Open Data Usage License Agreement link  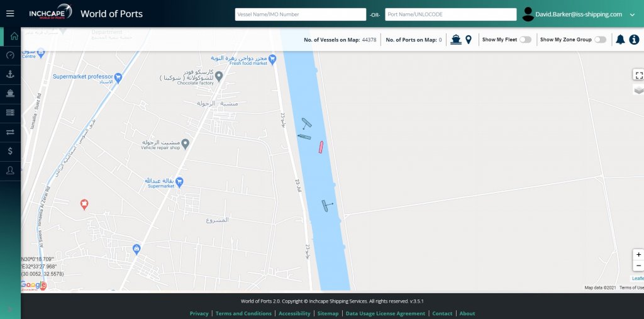[386, 313]
